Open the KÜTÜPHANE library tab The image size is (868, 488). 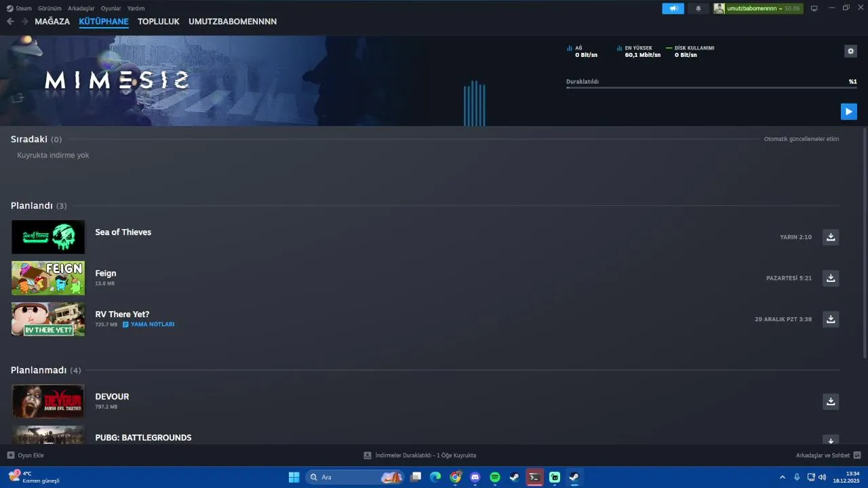click(104, 22)
